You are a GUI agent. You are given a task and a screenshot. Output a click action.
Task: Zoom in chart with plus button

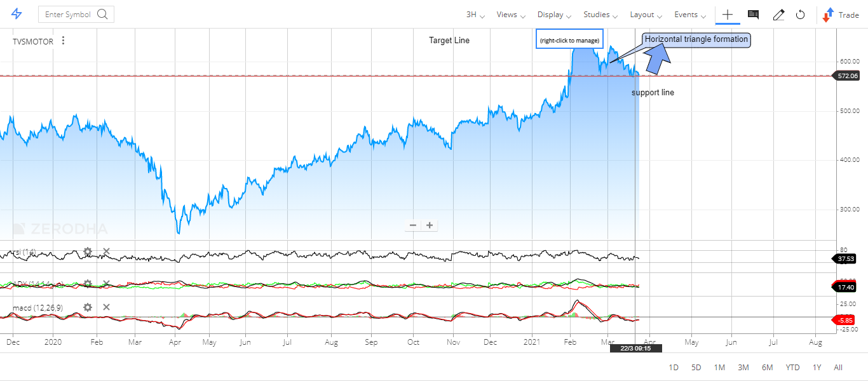coord(430,225)
